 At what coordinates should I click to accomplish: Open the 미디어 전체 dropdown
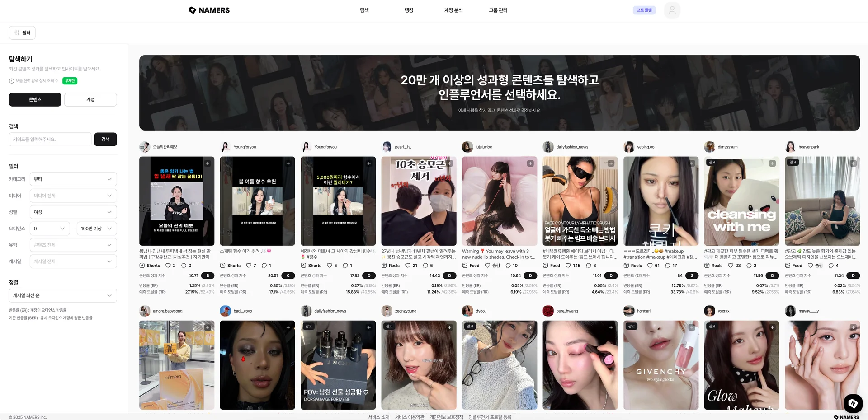click(73, 196)
